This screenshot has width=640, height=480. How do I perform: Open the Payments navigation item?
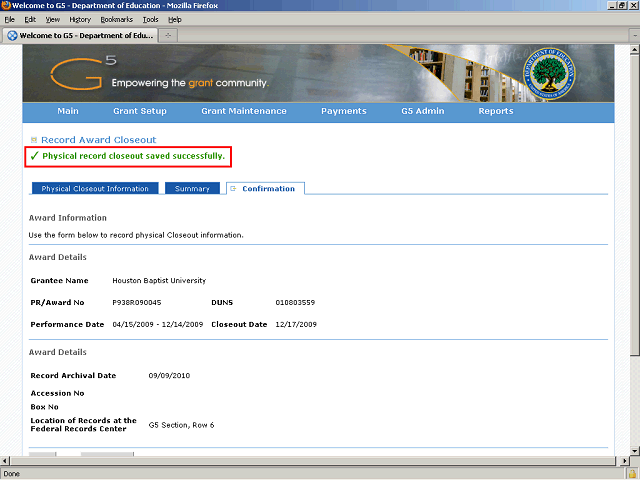point(344,111)
